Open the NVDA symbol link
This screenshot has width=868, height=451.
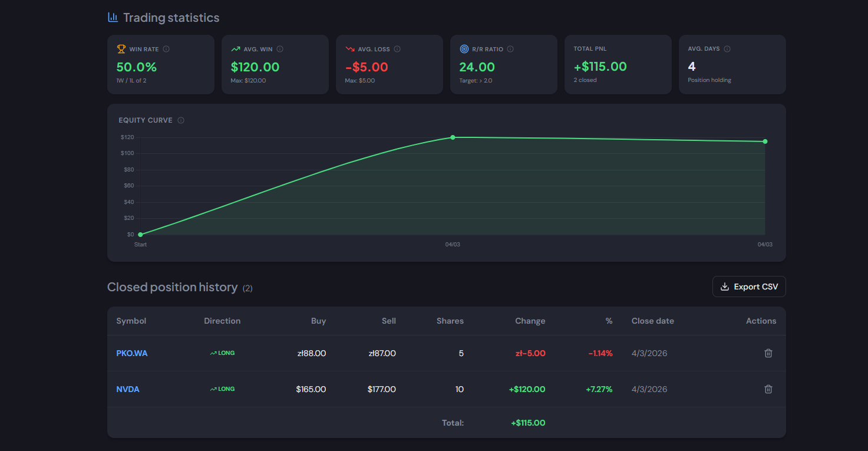click(x=127, y=389)
